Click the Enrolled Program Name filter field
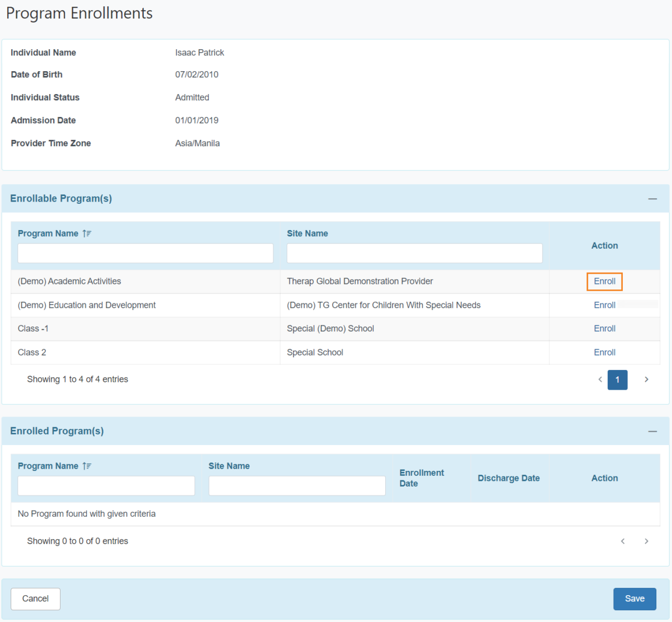The image size is (672, 622). tap(106, 485)
